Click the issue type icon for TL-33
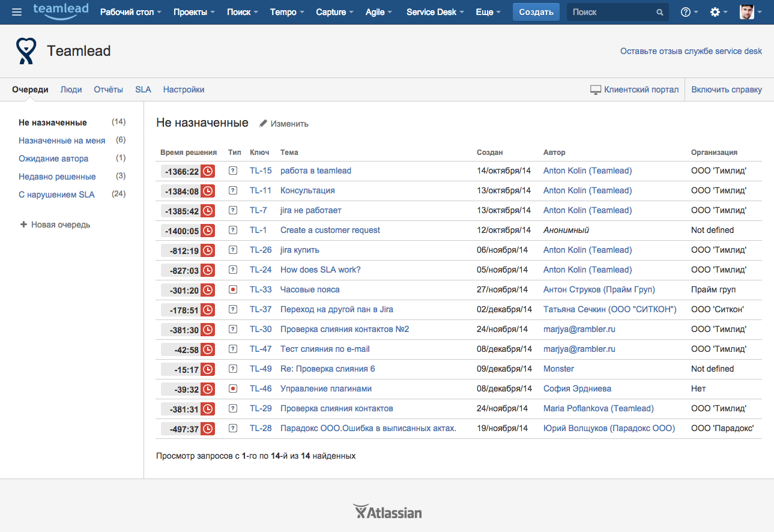Viewport: 774px width, 532px height. [232, 289]
